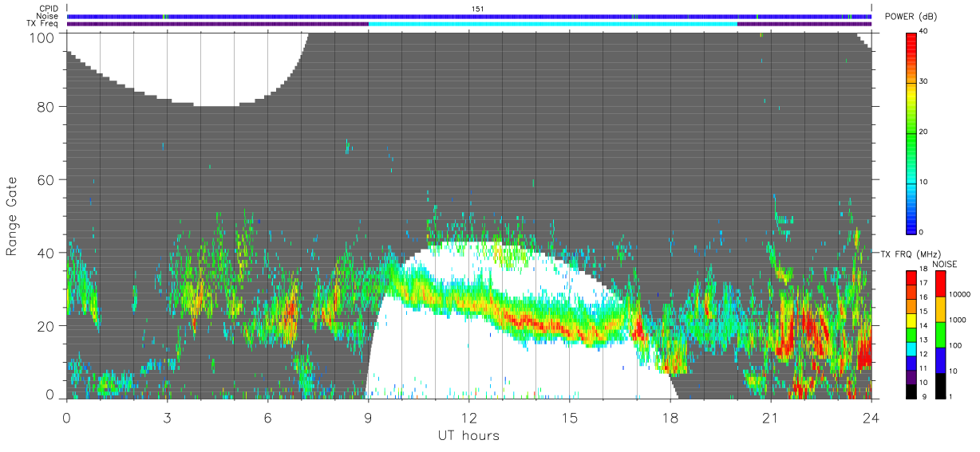Click the 9 tick on the UT hours axis
The height and width of the screenshot is (452, 980).
pos(368,417)
